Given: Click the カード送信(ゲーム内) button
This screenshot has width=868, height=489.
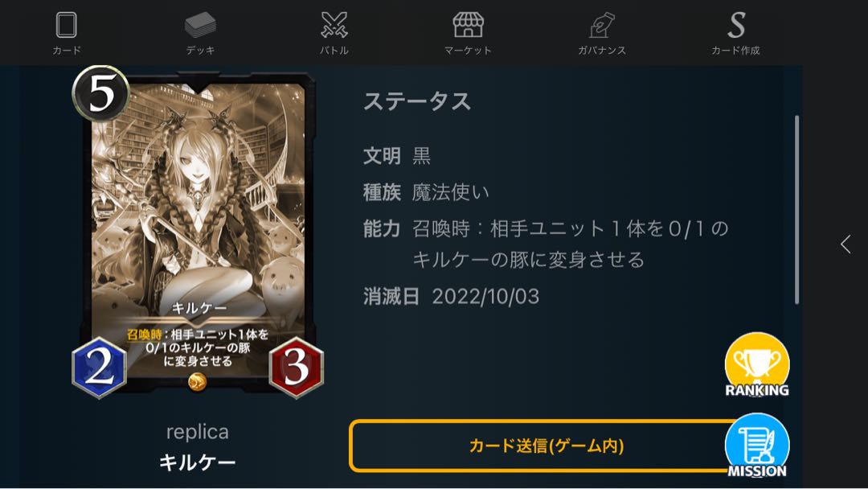Looking at the screenshot, I should point(545,446).
